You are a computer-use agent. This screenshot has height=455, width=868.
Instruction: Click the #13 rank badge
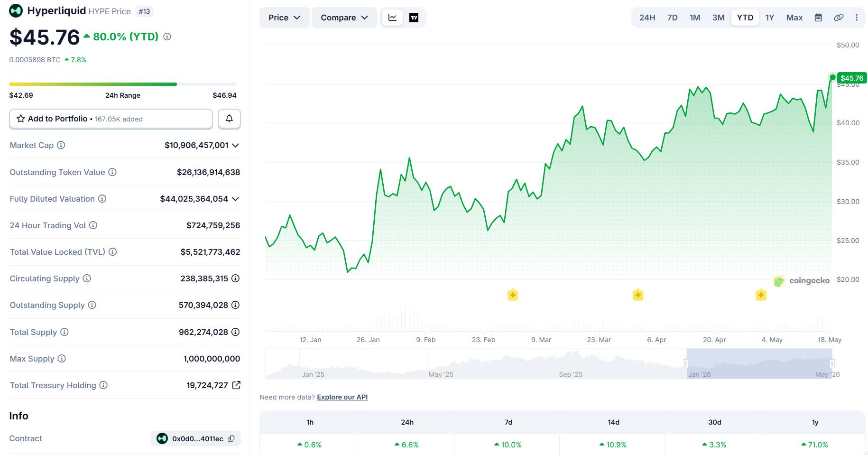pyautogui.click(x=144, y=11)
